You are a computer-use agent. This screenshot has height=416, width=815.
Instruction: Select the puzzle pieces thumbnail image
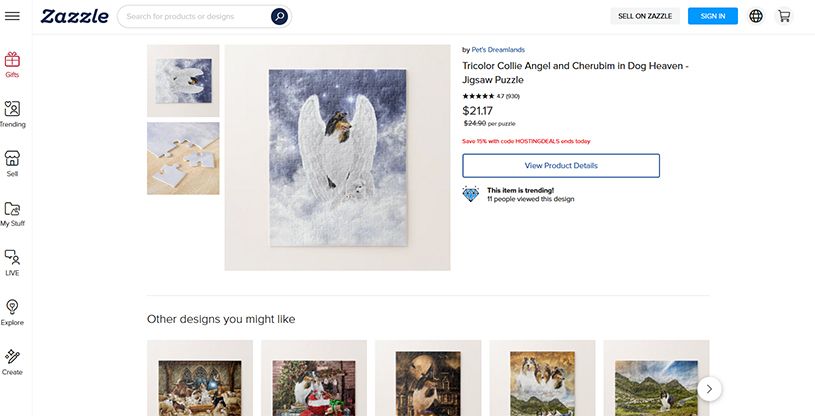183,158
